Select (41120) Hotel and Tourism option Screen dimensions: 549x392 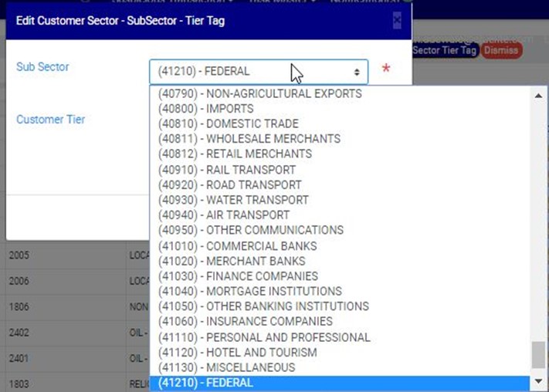point(237,353)
